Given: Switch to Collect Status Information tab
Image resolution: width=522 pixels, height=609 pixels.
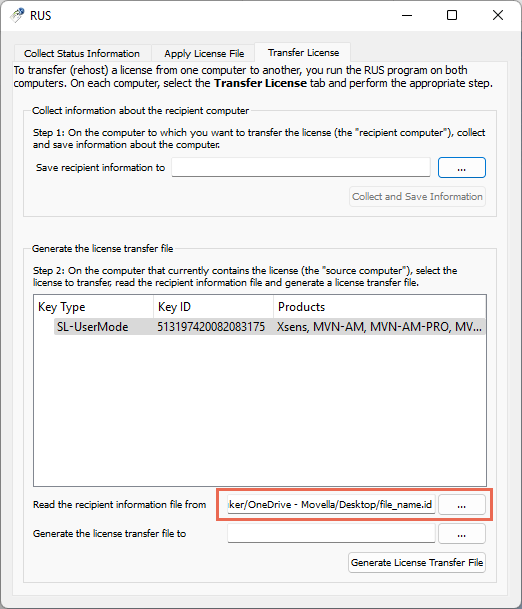Looking at the screenshot, I should click(x=82, y=53).
